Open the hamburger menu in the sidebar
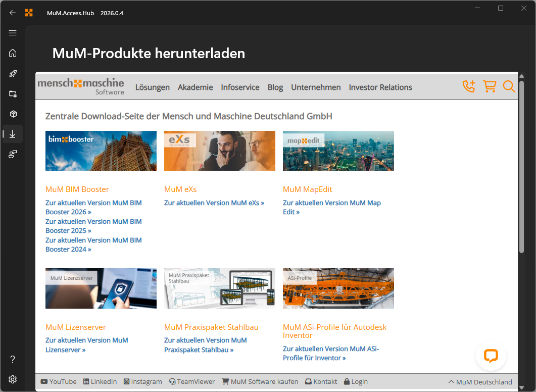 pyautogui.click(x=13, y=33)
